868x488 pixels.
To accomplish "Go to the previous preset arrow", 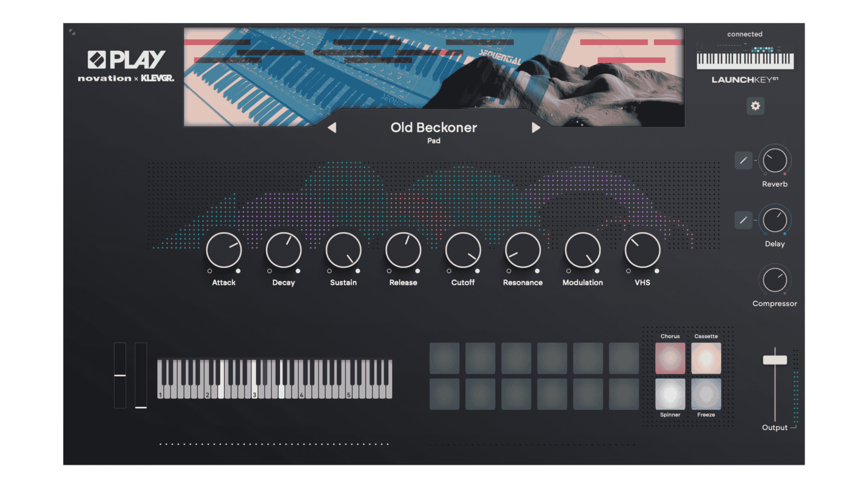I will point(332,128).
